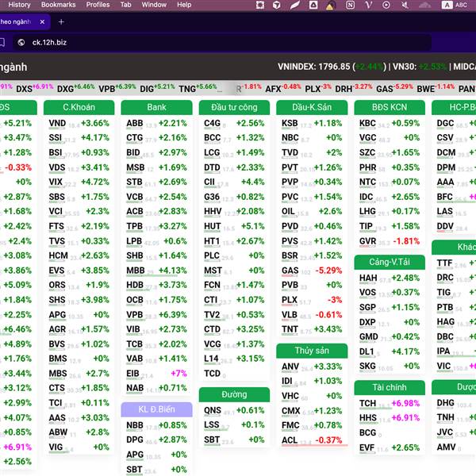Open the Bookmarks menu
Image resolution: width=476 pixels, height=476 pixels.
pos(58,5)
